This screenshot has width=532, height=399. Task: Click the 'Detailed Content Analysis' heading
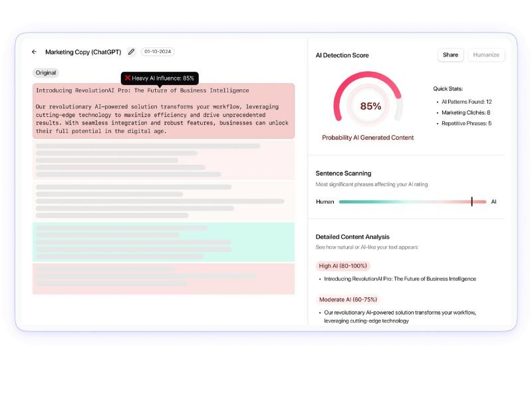tap(352, 237)
